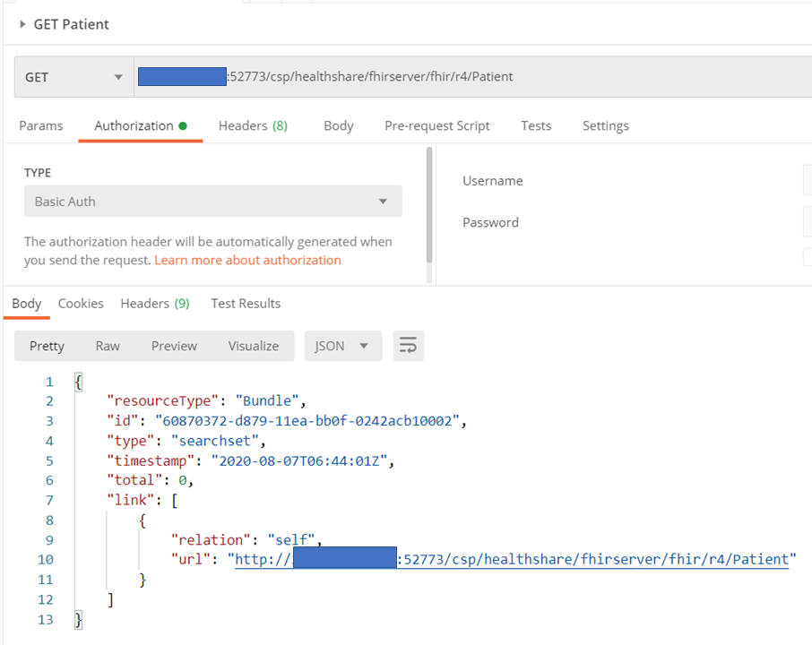This screenshot has height=645, width=812.
Task: Open the Basic Auth type dropdown
Action: coord(212,202)
